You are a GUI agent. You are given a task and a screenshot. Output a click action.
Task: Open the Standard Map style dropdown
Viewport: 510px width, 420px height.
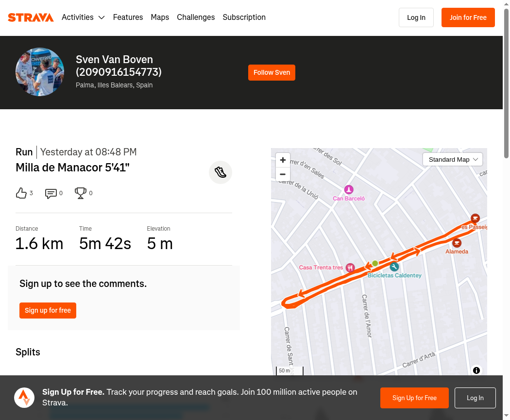tap(452, 160)
